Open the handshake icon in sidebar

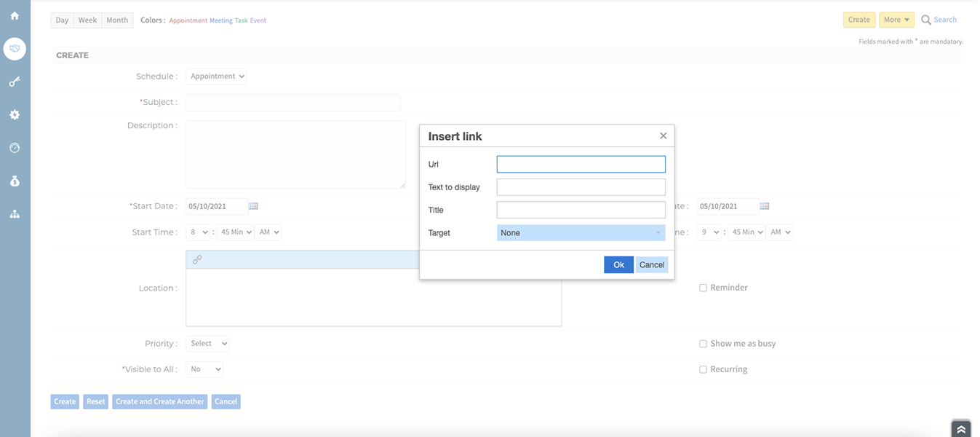pyautogui.click(x=15, y=49)
